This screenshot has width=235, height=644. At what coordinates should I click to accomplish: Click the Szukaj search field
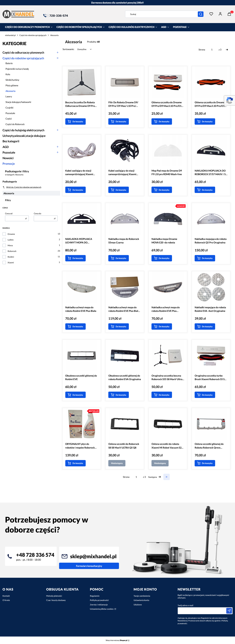point(162,14)
